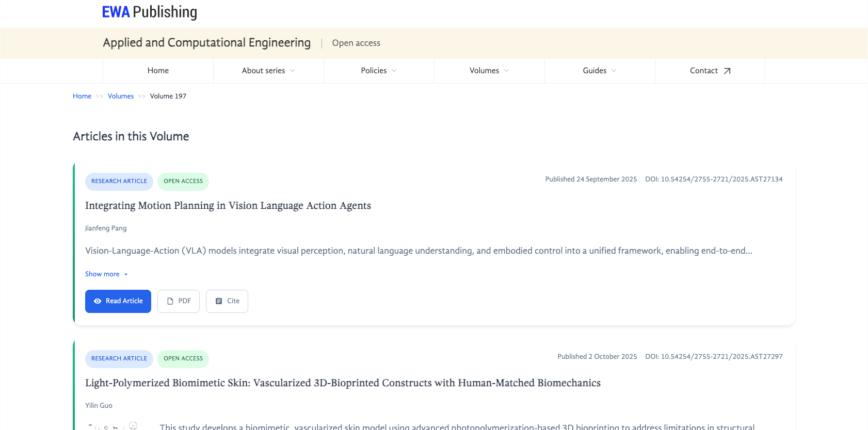Expand abstract with Show more
Viewport: 868px width, 430px height.
(x=106, y=274)
